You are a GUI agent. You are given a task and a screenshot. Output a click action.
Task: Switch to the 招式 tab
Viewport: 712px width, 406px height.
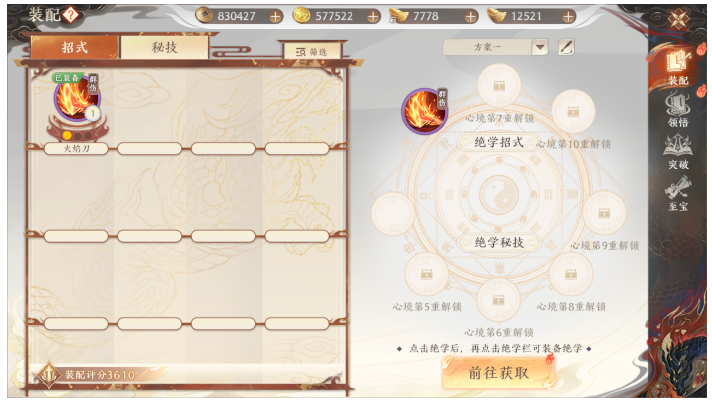tap(74, 47)
